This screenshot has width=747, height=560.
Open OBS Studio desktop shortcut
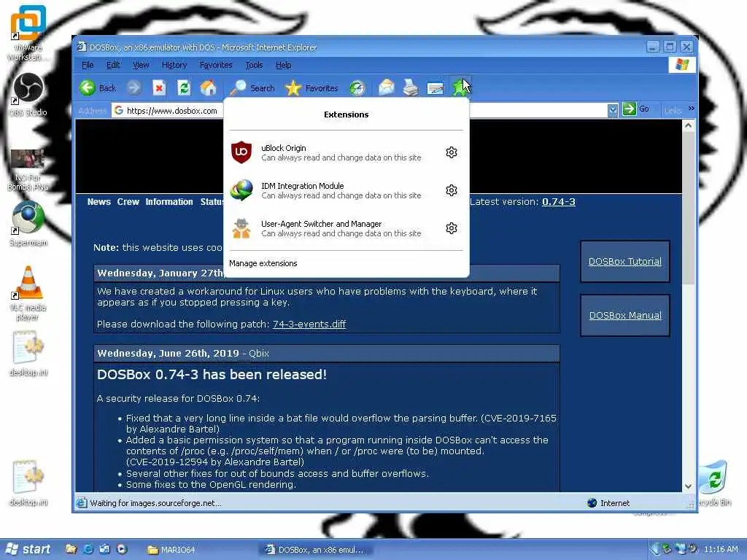[28, 94]
